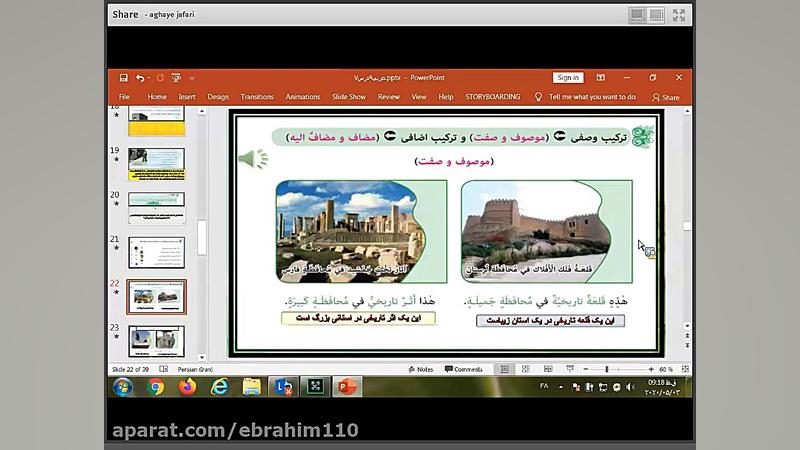Screen dimensions: 800x450
Task: Click the slide editor scroll up arrow
Action: tap(687, 111)
